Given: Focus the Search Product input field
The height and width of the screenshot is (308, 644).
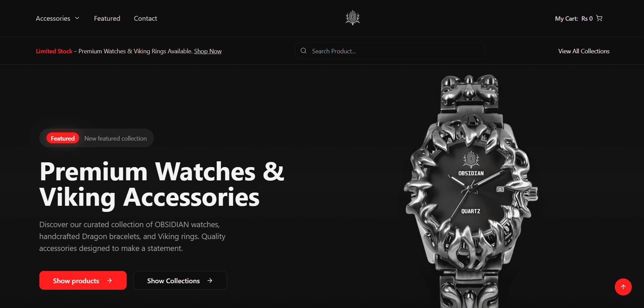Looking at the screenshot, I should [390, 51].
